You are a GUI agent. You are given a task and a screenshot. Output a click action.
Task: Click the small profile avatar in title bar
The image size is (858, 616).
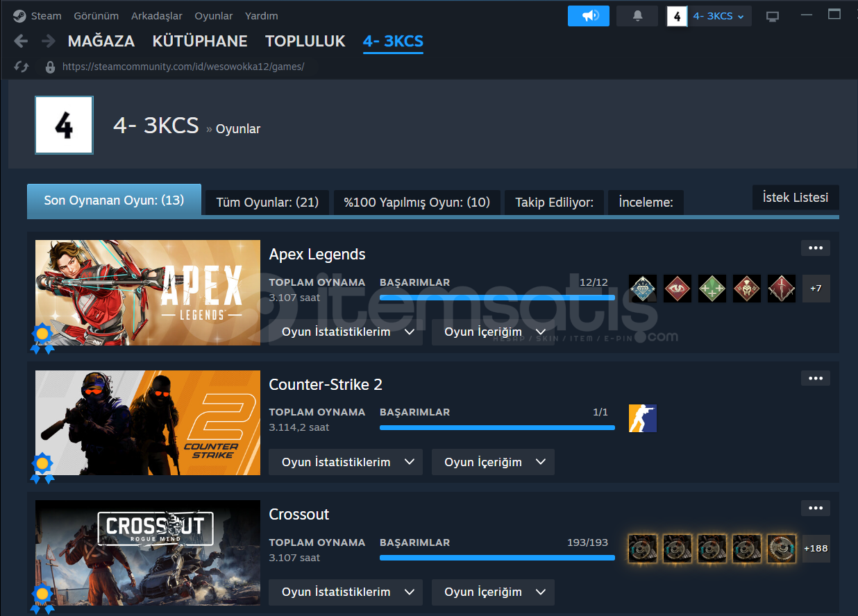tap(677, 16)
